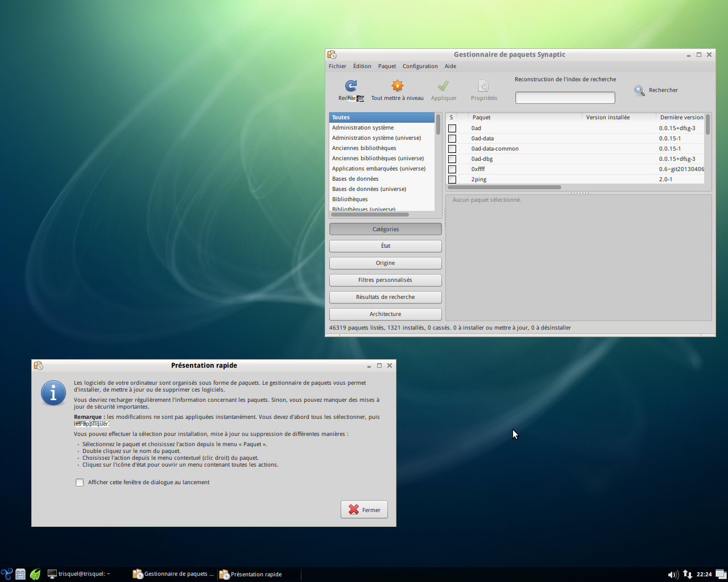Select the 2ping package name

479,180
